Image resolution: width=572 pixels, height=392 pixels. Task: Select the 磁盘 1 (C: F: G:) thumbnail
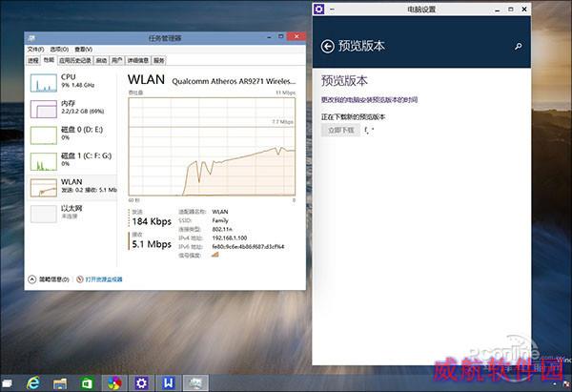coord(44,161)
